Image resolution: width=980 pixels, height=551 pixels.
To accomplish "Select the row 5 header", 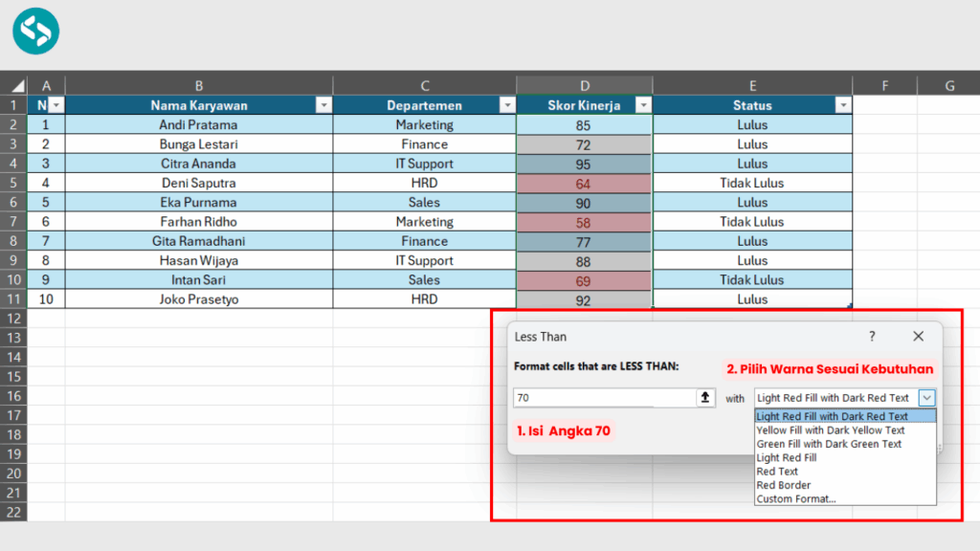I will click(13, 183).
